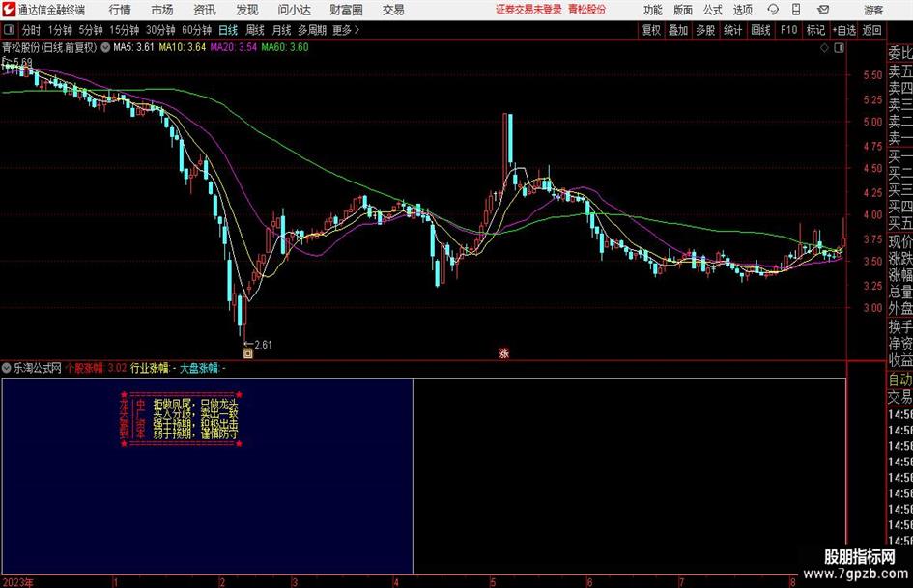Click the 标记 mark button
This screenshot has width=913, height=588.
[815, 30]
